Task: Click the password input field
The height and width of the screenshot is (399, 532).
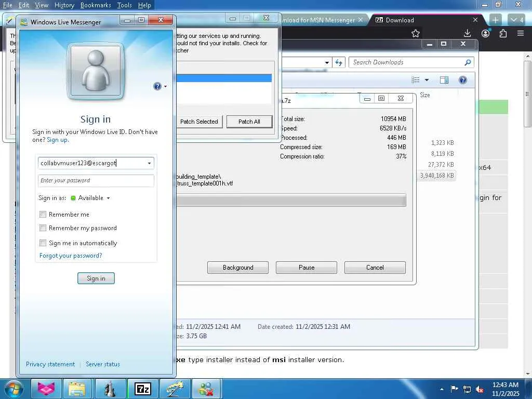Action: click(96, 180)
